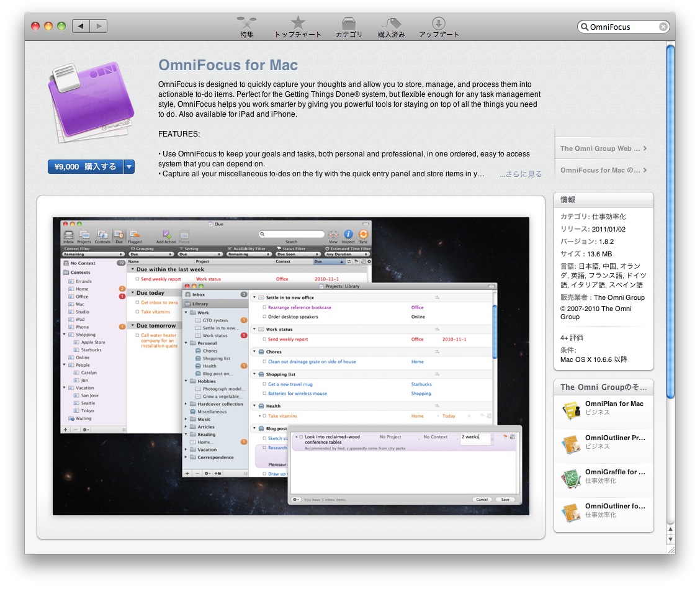Viewport: 700px width, 591px height.
Task: Open the Featured (特集) section icon
Action: [246, 24]
